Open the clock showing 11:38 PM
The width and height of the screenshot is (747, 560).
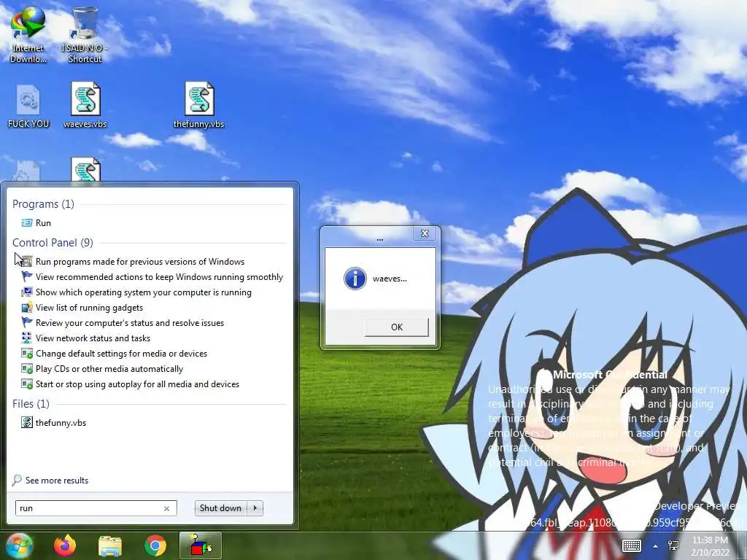(710, 546)
